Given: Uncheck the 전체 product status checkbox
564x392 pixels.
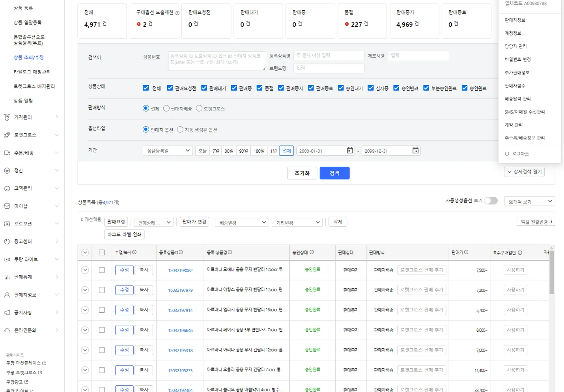Looking at the screenshot, I should click(146, 88).
